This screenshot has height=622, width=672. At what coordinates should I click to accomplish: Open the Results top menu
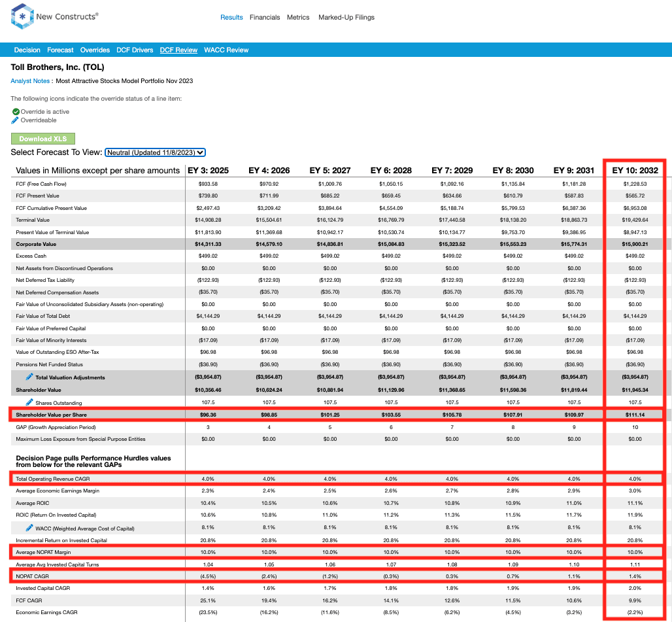pyautogui.click(x=231, y=17)
